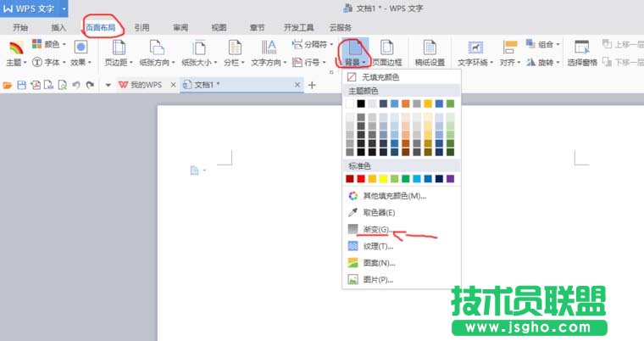This screenshot has height=341, width=644.
Task: Open the 图片(P) picture option
Action: [x=402, y=280]
